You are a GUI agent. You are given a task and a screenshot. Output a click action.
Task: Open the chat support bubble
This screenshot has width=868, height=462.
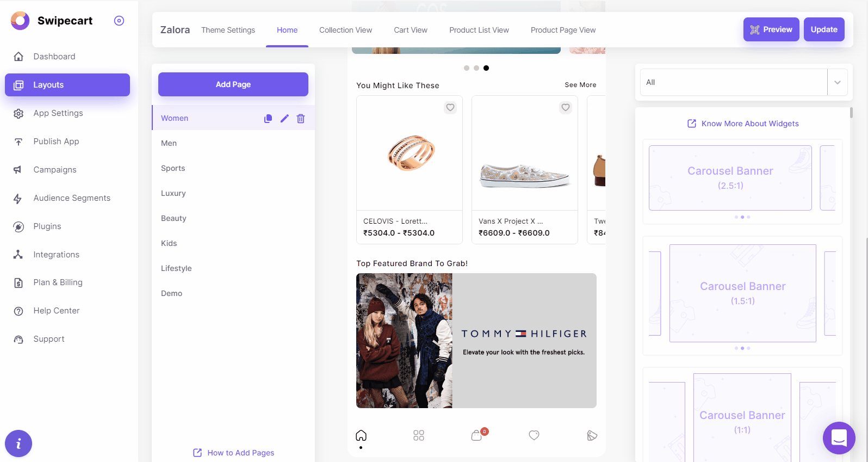(x=839, y=438)
